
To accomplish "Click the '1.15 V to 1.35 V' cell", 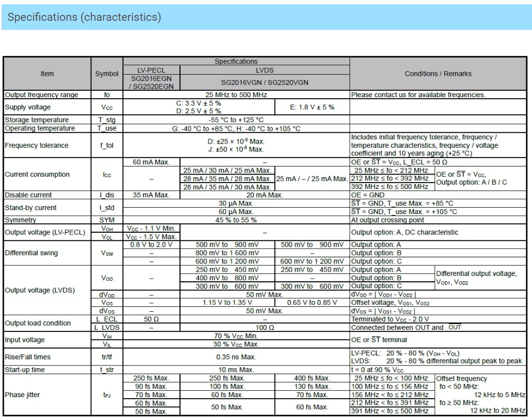I will pos(228,303).
